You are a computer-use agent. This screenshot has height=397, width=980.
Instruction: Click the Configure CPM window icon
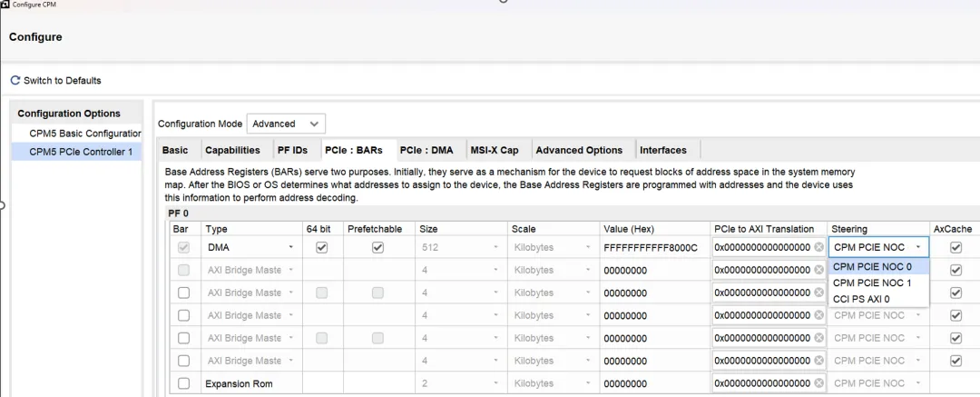point(5,5)
